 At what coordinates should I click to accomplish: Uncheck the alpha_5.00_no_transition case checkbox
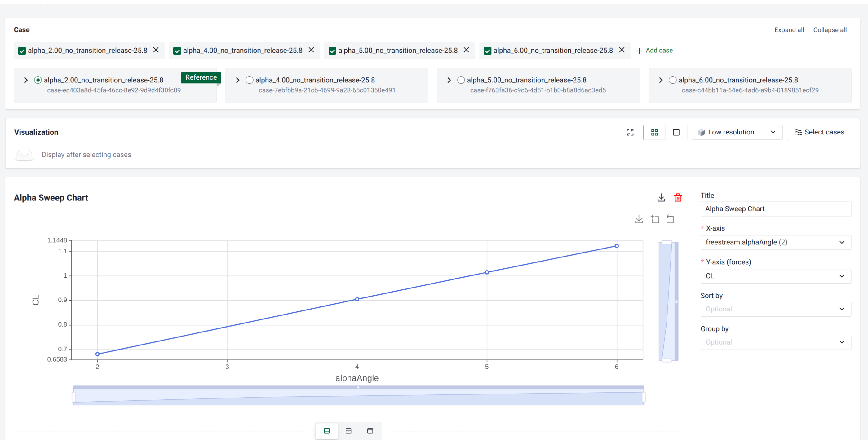tap(332, 51)
